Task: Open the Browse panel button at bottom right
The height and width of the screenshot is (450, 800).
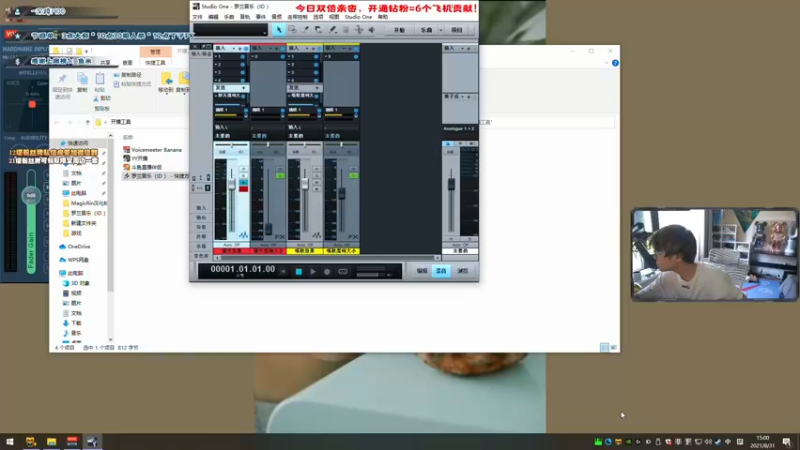Action: pos(462,271)
